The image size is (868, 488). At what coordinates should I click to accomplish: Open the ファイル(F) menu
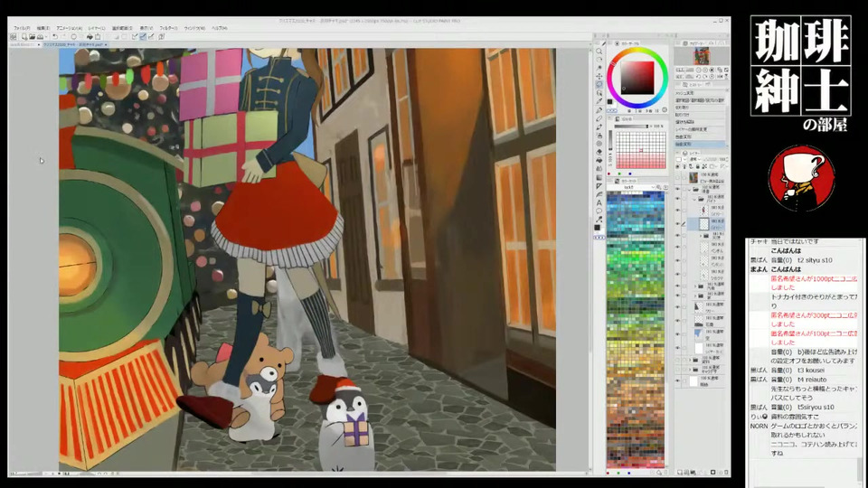[x=22, y=28]
